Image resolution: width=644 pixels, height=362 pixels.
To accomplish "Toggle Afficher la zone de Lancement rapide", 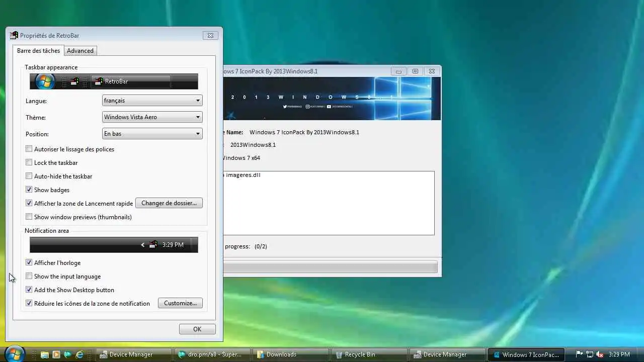I will [29, 203].
